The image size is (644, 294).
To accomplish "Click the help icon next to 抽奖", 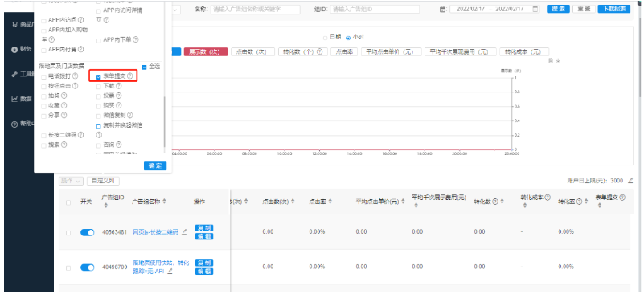I will tap(64, 96).
